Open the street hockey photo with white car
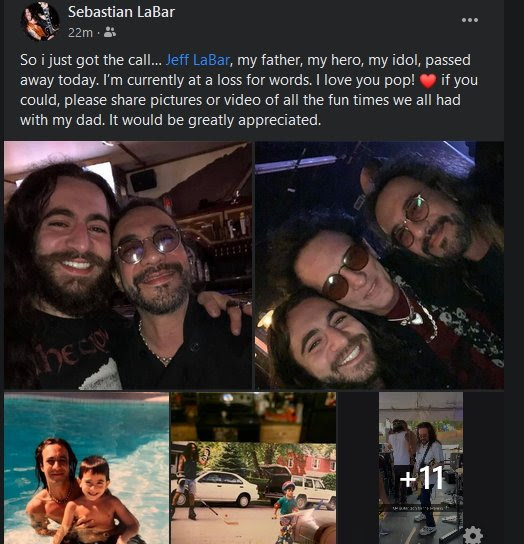This screenshot has height=544, width=524. (x=253, y=493)
